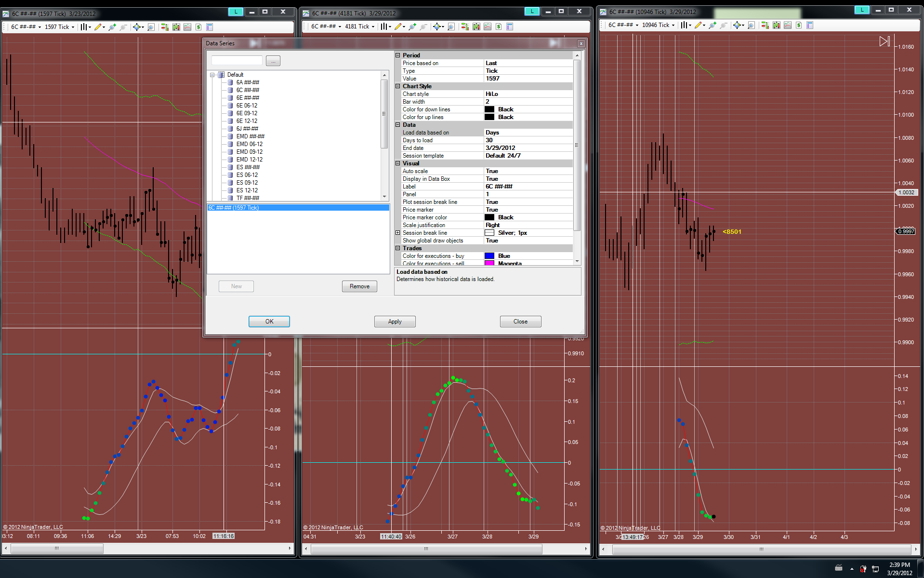The image size is (924, 578).
Task: Click Zoom In icon in 1597 Tick chart
Action: (x=112, y=27)
